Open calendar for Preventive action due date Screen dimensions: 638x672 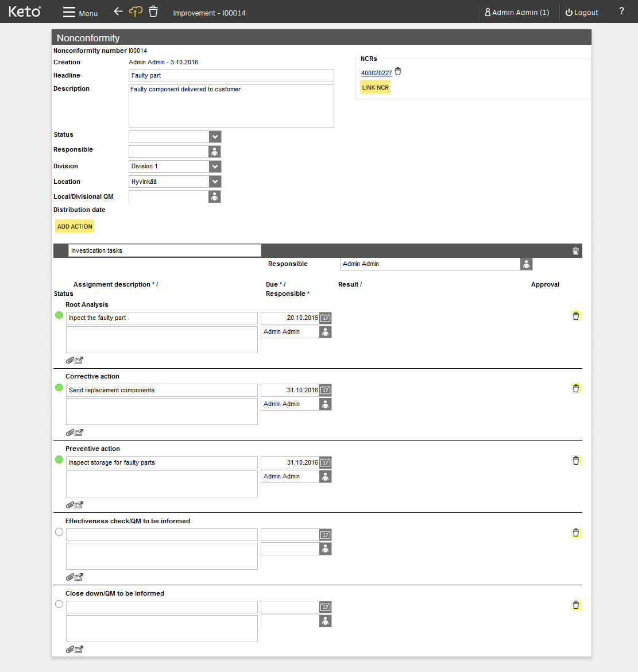[326, 463]
